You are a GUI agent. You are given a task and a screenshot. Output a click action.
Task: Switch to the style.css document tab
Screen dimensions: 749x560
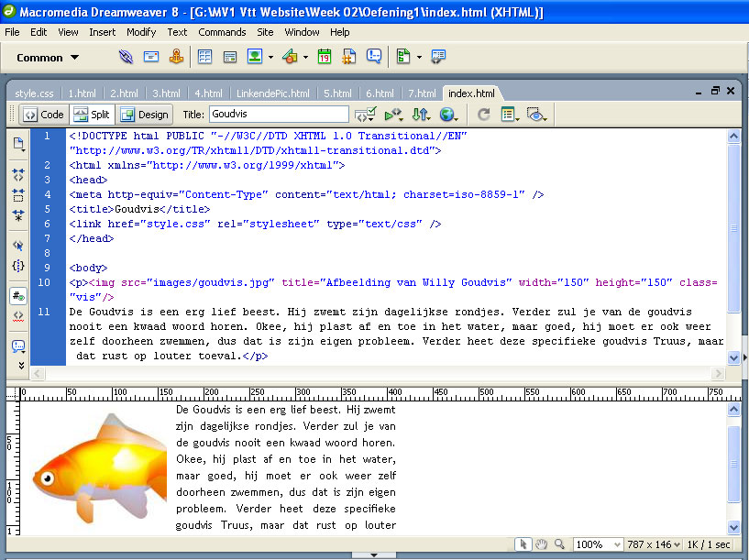point(34,93)
